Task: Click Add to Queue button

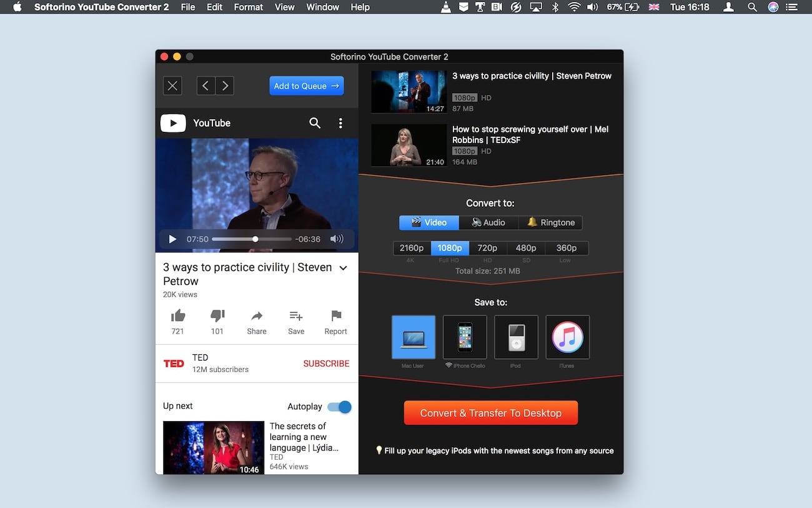Action: pos(307,86)
